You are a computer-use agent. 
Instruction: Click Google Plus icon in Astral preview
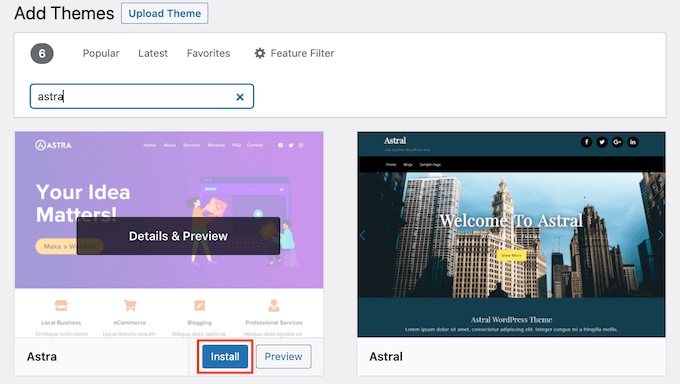pos(617,142)
